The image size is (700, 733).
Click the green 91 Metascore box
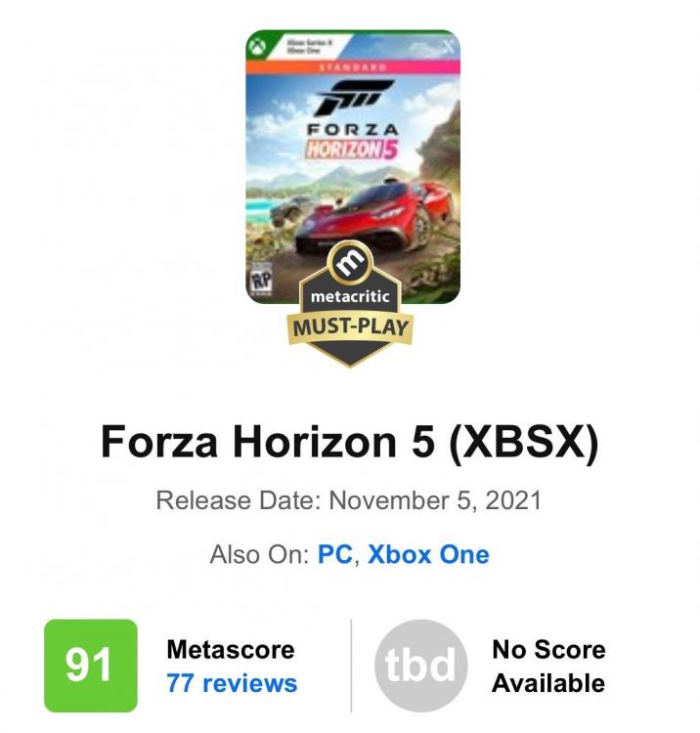[91, 666]
